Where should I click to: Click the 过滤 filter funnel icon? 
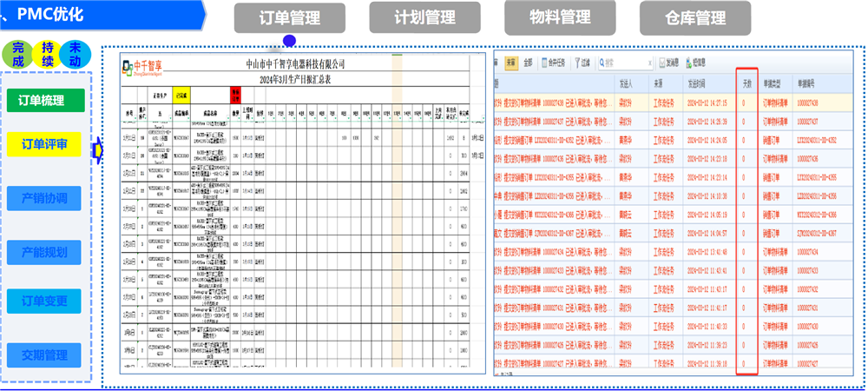[577, 63]
